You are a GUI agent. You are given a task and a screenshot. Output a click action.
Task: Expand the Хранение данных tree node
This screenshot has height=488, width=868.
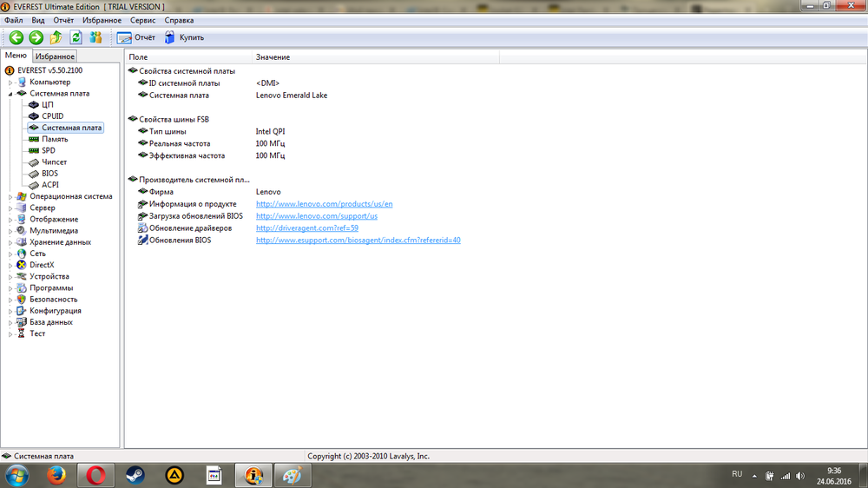pos(10,242)
